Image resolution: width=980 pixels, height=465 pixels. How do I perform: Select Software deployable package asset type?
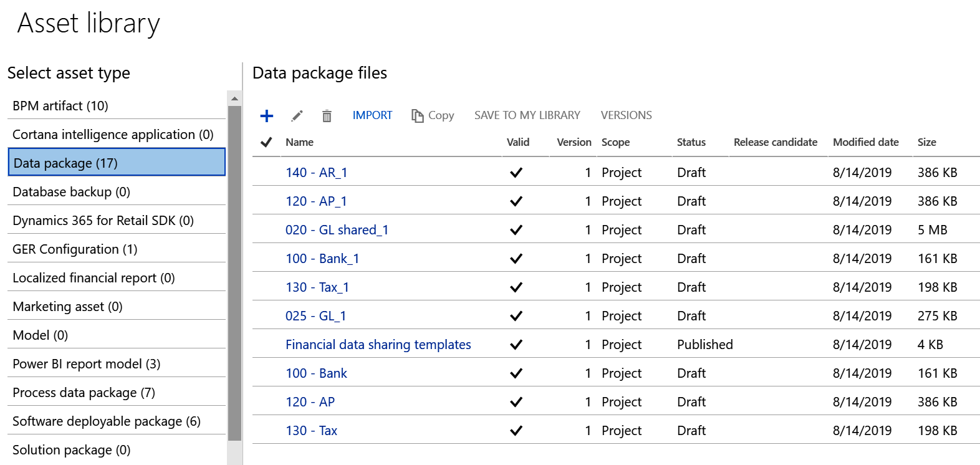[x=107, y=421]
